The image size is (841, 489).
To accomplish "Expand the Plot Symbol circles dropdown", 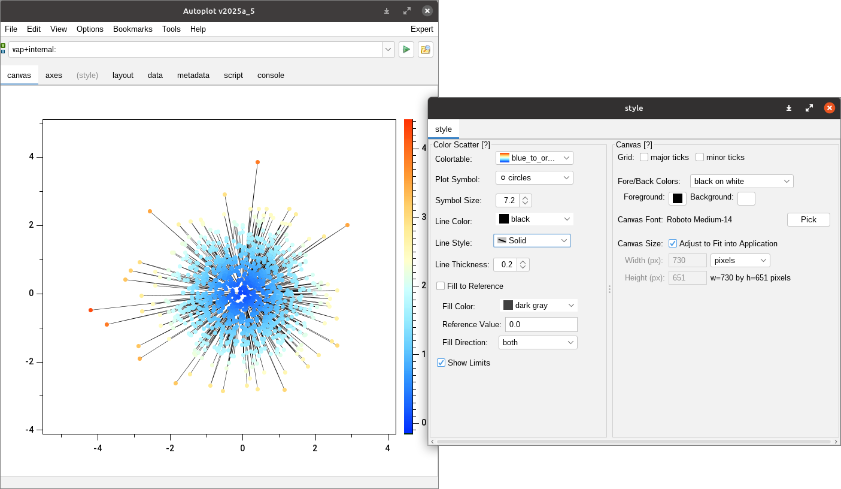I will pos(534,178).
